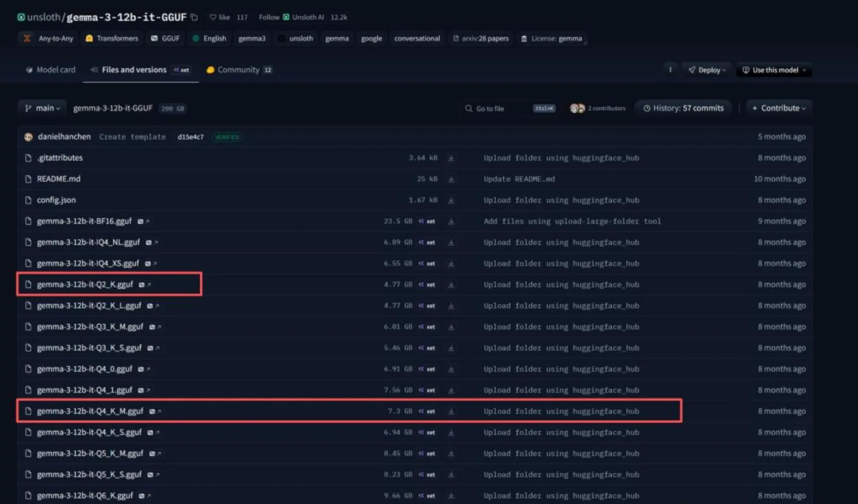The width and height of the screenshot is (858, 504).
Task: Download the .gitattributes file
Action: click(x=451, y=158)
